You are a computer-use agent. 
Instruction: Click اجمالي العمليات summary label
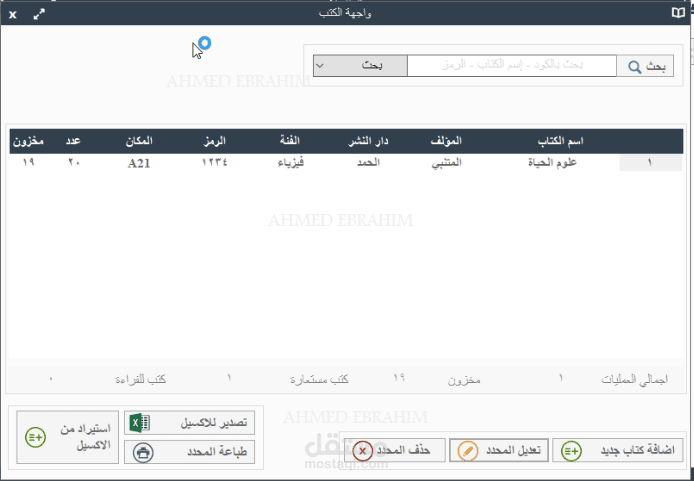tap(634, 380)
